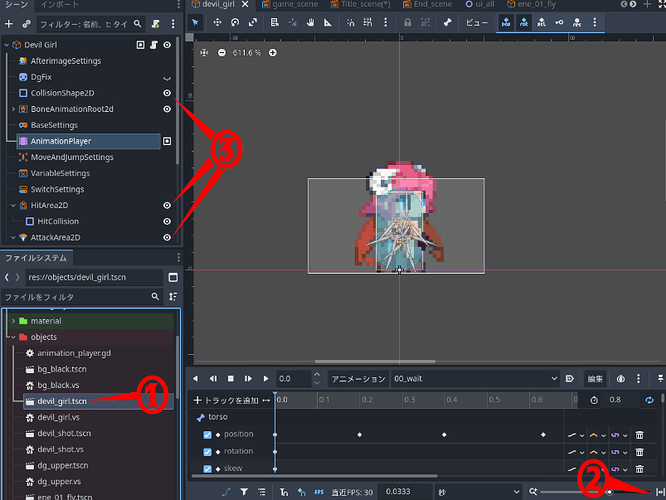Viewport: 666px width, 500px height.
Task: Switch to the Title_scene tab
Action: pyautogui.click(x=361, y=4)
